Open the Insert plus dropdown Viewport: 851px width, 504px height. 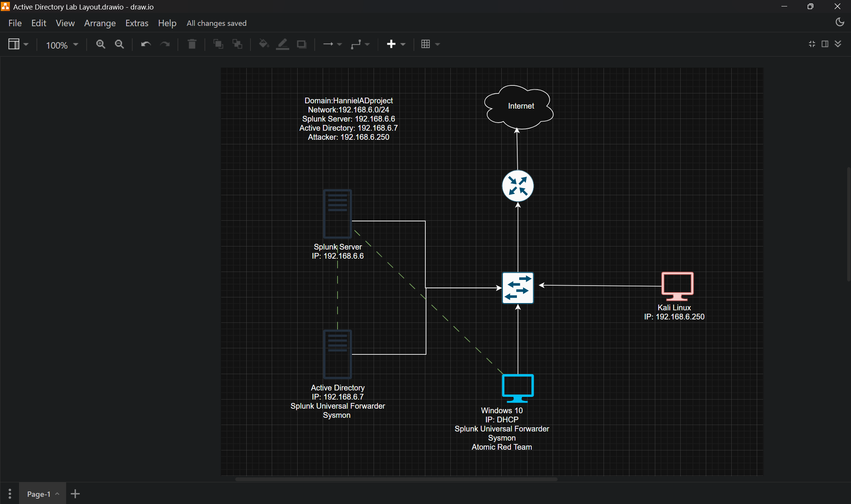pos(396,44)
